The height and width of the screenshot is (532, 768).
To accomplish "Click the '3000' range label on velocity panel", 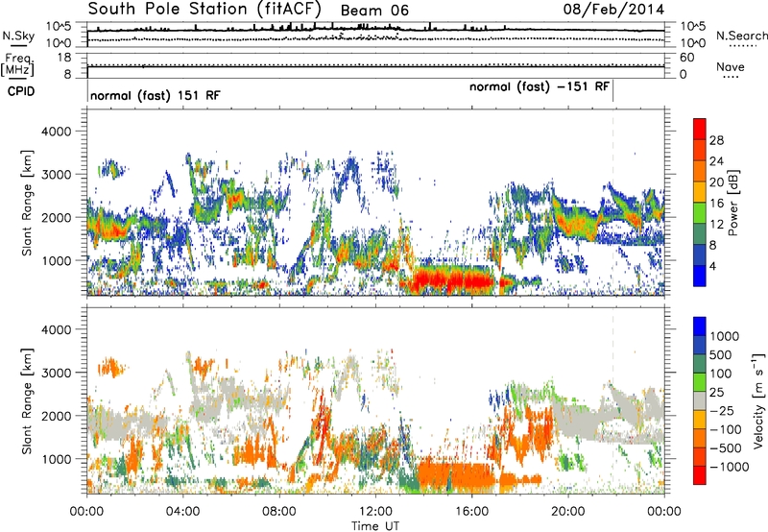I will pyautogui.click(x=56, y=373).
